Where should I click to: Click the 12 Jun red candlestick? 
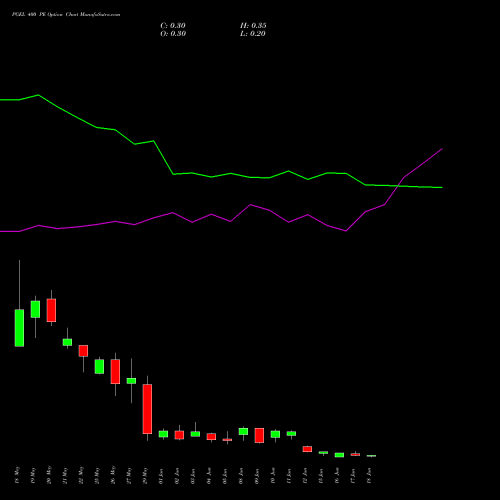pyautogui.click(x=307, y=449)
